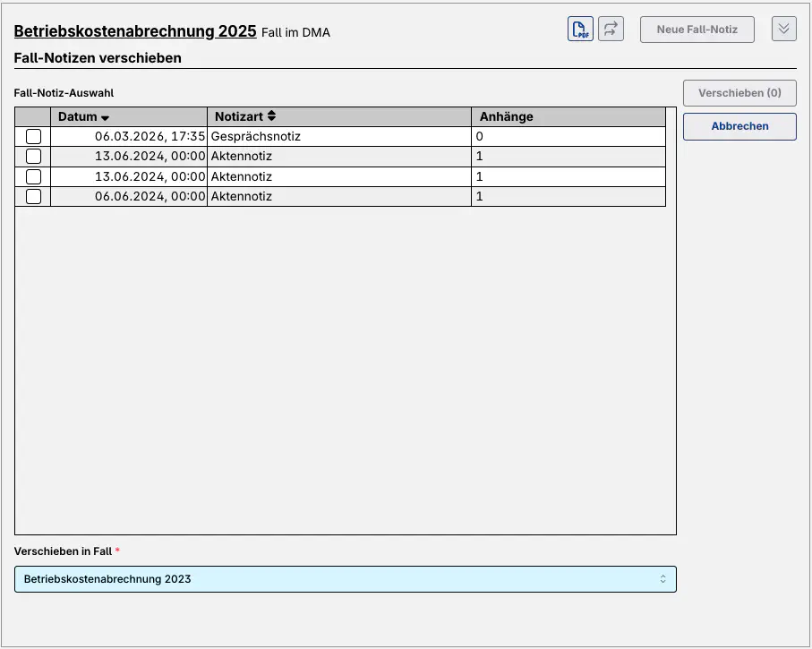Sort the table by Datum arrow
This screenshot has width=812, height=649.
[x=105, y=117]
